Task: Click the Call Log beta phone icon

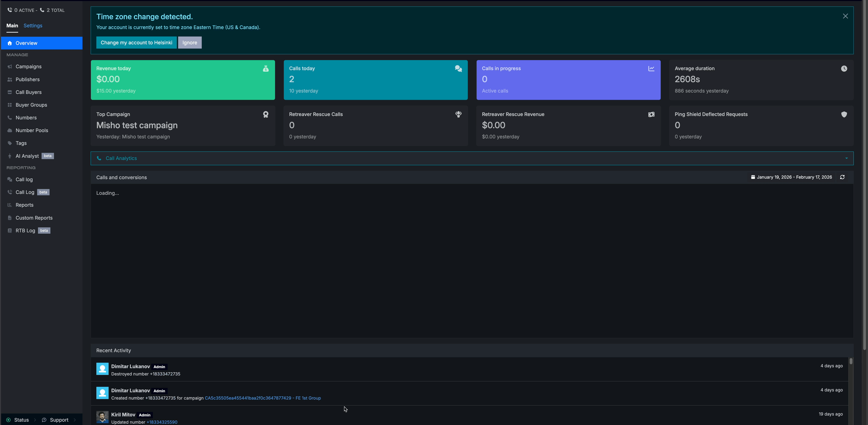Action: click(x=10, y=192)
